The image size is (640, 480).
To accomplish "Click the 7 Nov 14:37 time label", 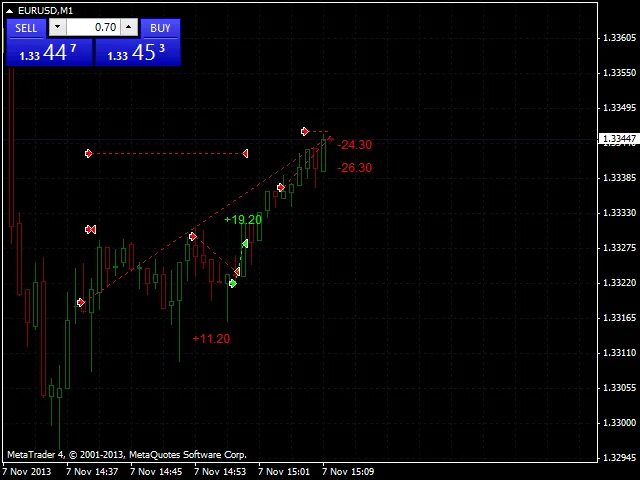I will tap(92, 472).
